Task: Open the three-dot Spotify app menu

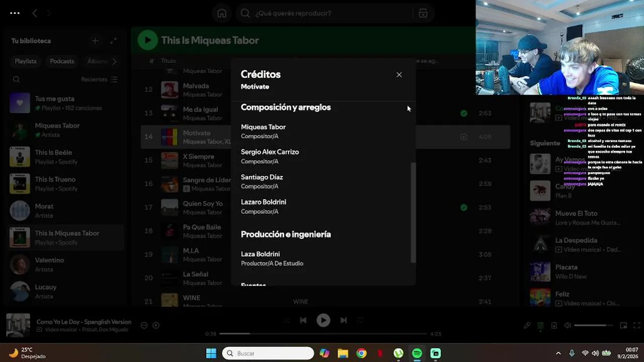Action: coord(15,13)
